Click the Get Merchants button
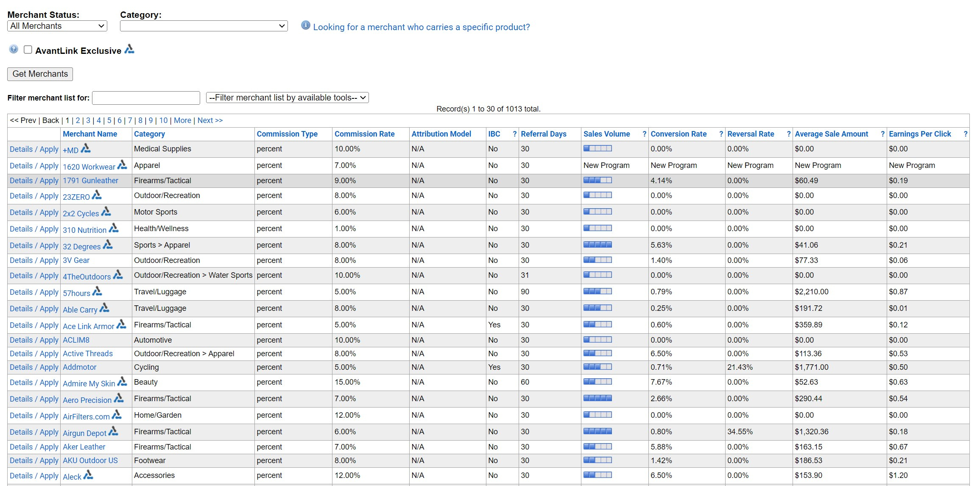The width and height of the screenshot is (980, 486). coord(40,74)
